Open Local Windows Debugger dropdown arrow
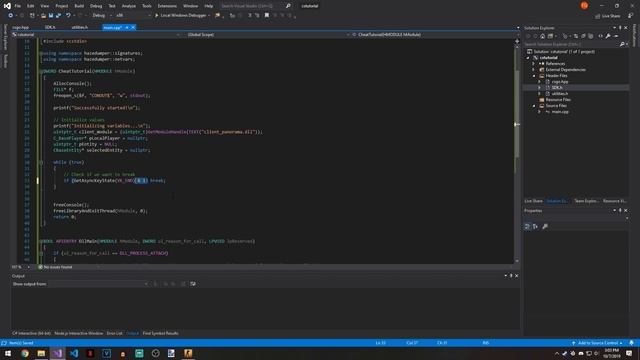This screenshot has width=640, height=360. tap(209, 16)
